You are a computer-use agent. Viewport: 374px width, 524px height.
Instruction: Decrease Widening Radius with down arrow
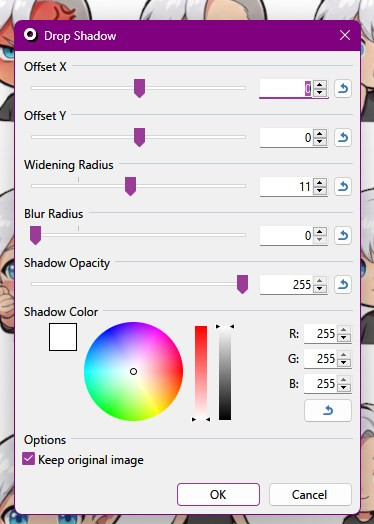pyautogui.click(x=320, y=191)
